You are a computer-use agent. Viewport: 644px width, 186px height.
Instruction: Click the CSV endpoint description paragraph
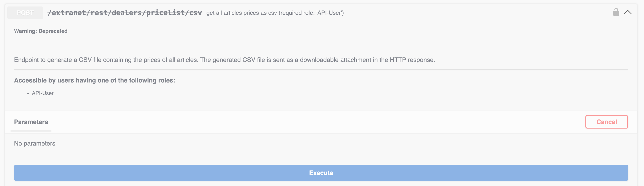tap(224, 60)
